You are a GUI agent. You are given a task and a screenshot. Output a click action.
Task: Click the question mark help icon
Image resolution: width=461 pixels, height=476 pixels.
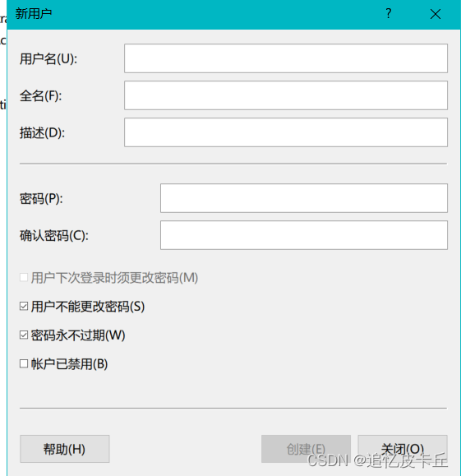click(389, 14)
